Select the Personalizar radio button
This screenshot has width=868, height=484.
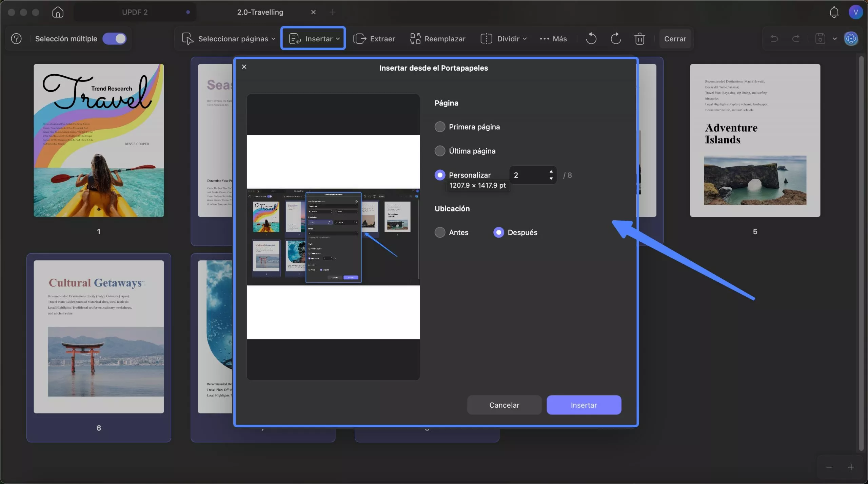coord(440,175)
